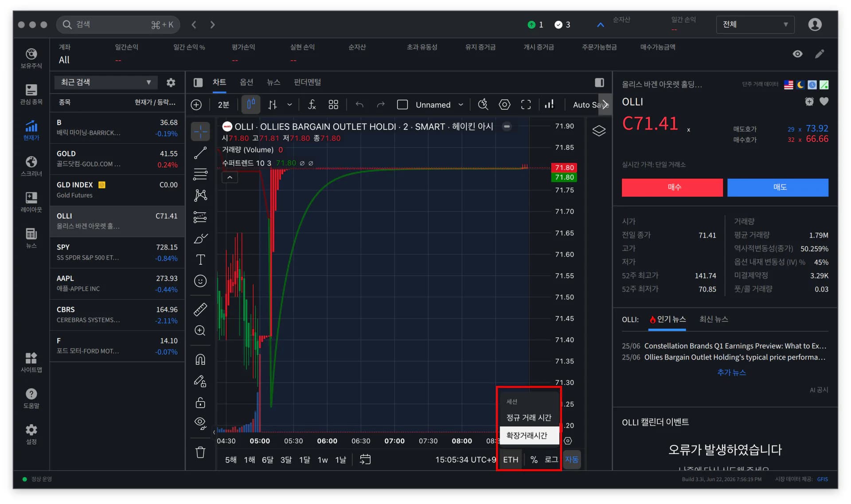The height and width of the screenshot is (504, 851).
Task: Click the trash icon to remove drawings
Action: tap(200, 452)
